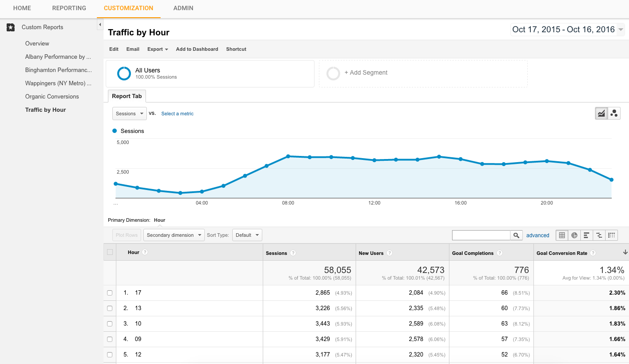629x364 pixels.
Task: Go to the Admin tab
Action: tap(183, 8)
